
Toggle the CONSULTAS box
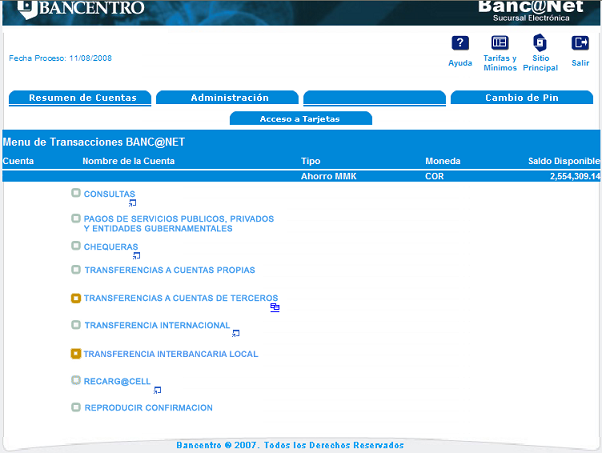point(76,193)
